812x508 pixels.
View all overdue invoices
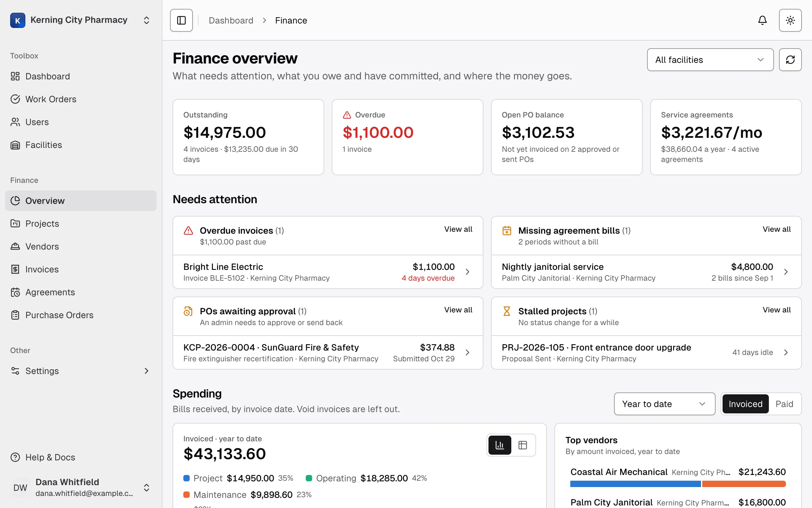pyautogui.click(x=458, y=229)
